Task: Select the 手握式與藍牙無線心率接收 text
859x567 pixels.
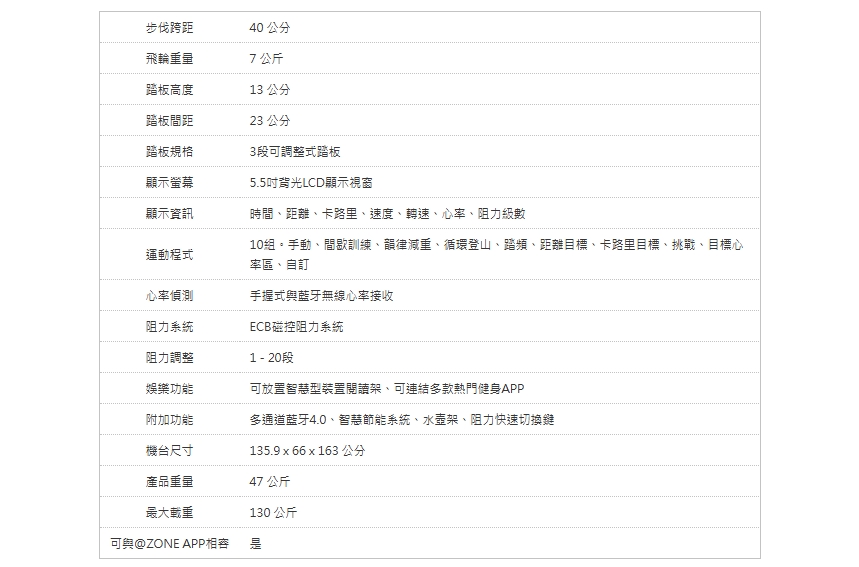Action: pyautogui.click(x=321, y=297)
